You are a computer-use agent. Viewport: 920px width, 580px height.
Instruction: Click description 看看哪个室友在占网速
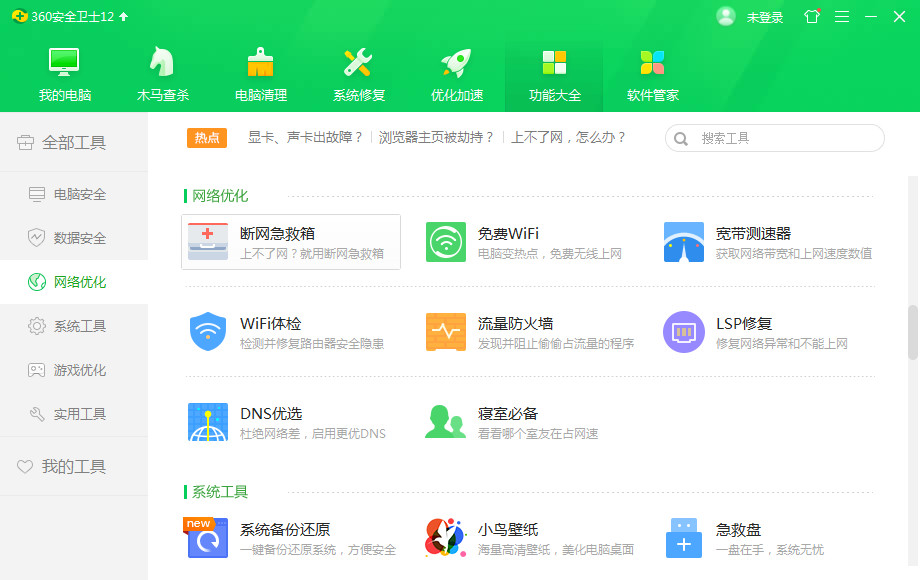tap(538, 433)
